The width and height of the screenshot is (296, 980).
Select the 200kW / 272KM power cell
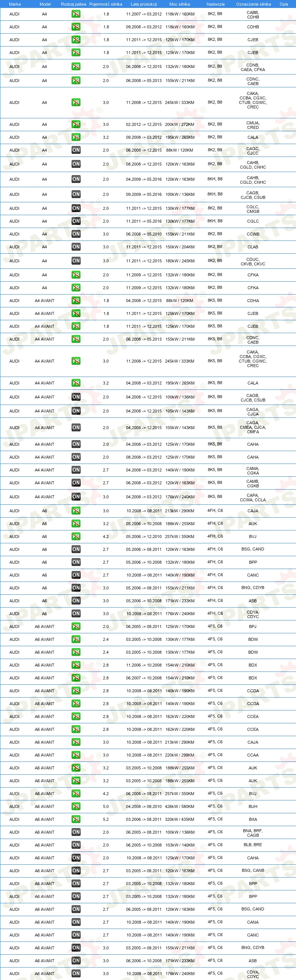(x=180, y=124)
